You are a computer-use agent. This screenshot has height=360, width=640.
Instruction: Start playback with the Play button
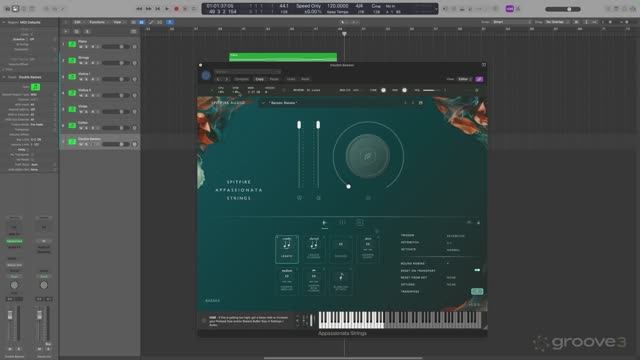tap(167, 9)
